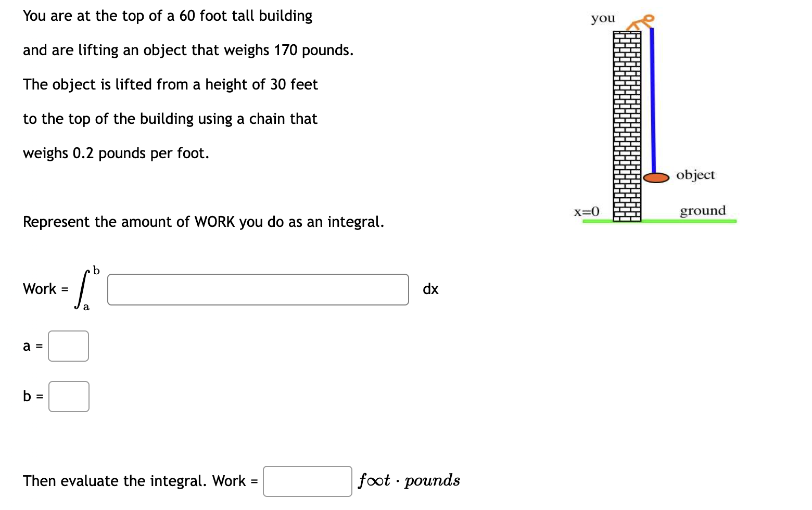Viewport: 812px width, 510px height.
Task: Click the dx label after the integrand box
Action: click(x=430, y=289)
